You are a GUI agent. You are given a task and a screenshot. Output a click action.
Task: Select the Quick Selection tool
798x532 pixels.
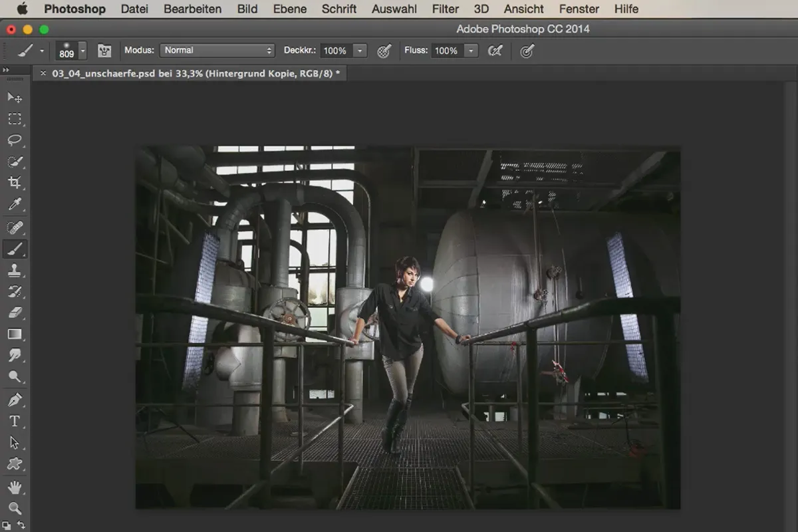tap(15, 162)
